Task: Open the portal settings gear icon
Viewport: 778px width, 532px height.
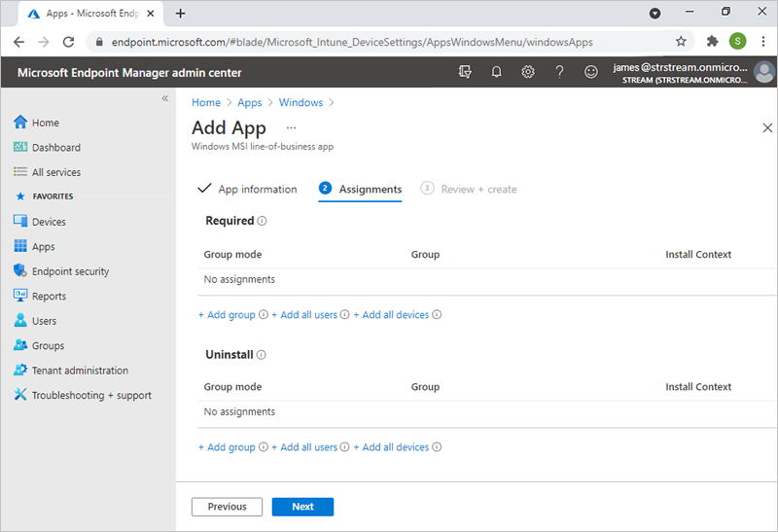Action: pos(527,72)
